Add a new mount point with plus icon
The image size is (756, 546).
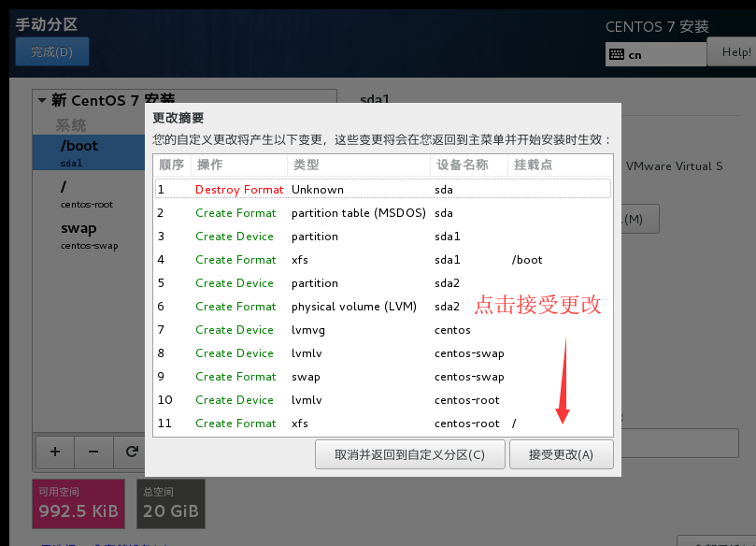[55, 452]
